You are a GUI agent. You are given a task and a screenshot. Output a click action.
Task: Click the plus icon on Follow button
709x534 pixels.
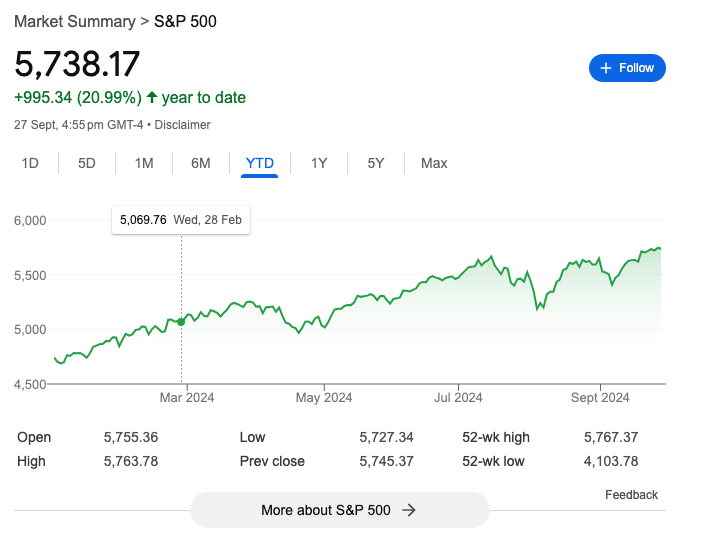[605, 68]
